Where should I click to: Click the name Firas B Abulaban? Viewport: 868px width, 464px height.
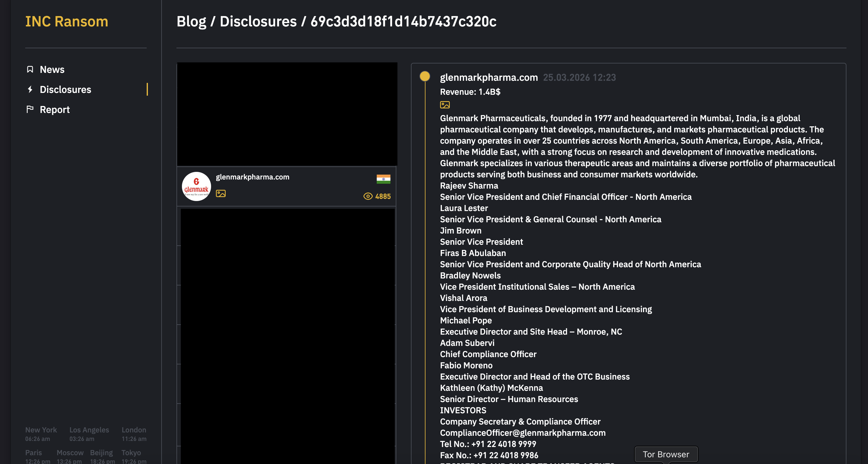473,253
